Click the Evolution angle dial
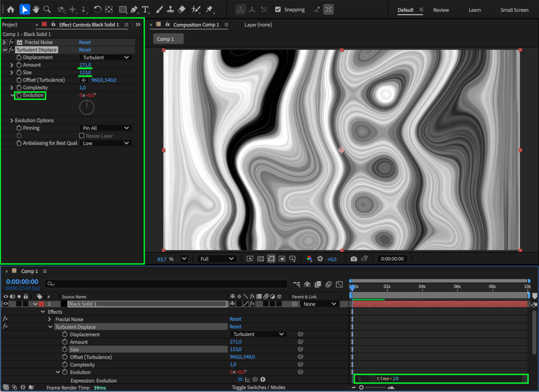Image resolution: width=539 pixels, height=392 pixels. pyautogui.click(x=87, y=107)
